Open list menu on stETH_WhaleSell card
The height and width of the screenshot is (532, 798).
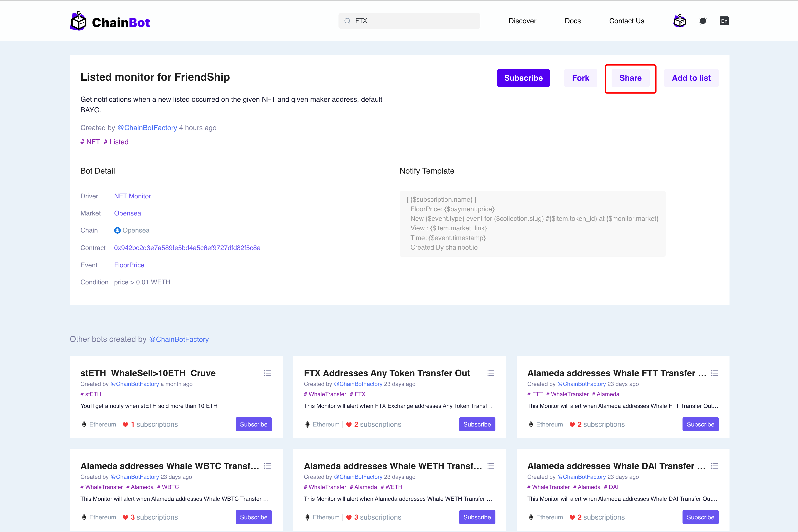coord(267,373)
